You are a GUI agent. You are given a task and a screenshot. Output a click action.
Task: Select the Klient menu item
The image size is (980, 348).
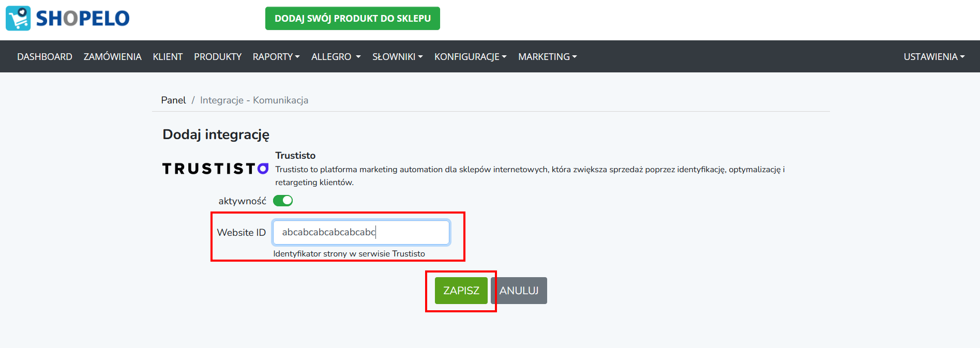tap(168, 57)
